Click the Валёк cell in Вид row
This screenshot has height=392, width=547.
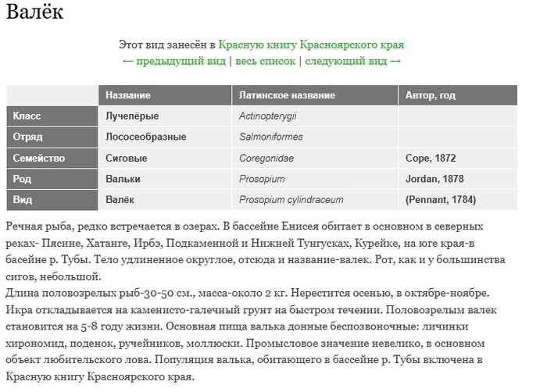click(165, 200)
